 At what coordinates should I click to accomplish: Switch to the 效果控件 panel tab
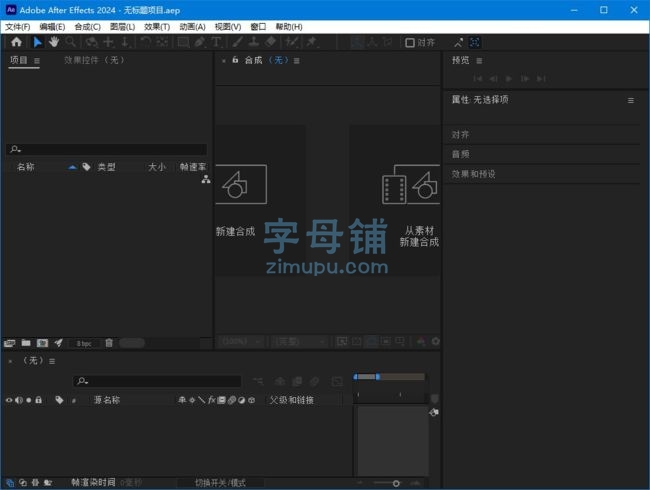(94, 60)
